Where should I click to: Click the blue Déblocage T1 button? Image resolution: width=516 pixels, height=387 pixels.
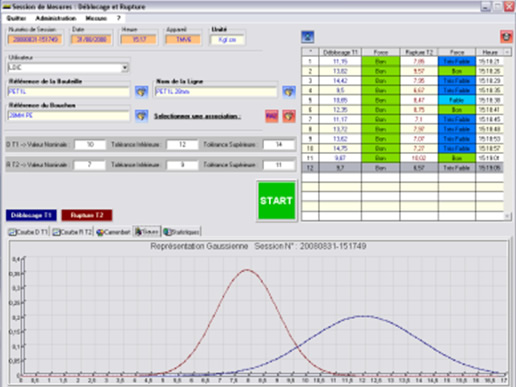[31, 215]
